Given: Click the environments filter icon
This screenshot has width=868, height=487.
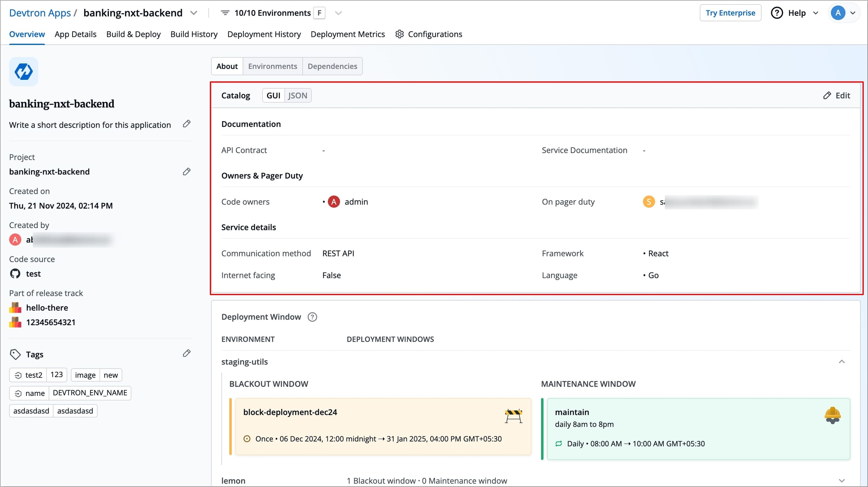Looking at the screenshot, I should pos(225,13).
